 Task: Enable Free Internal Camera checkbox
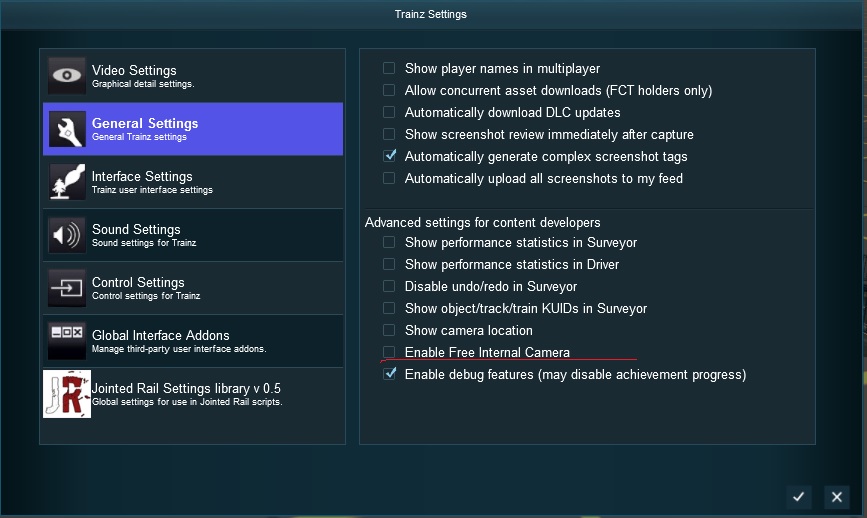(389, 352)
